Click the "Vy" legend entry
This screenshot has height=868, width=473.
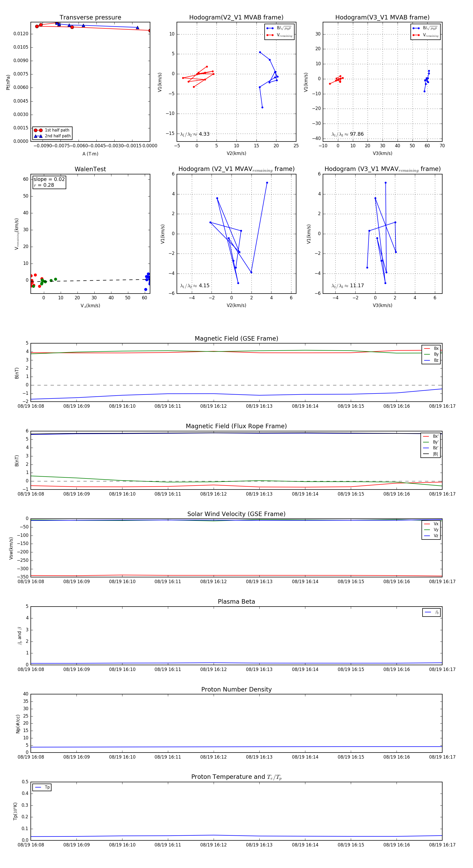coord(431,530)
